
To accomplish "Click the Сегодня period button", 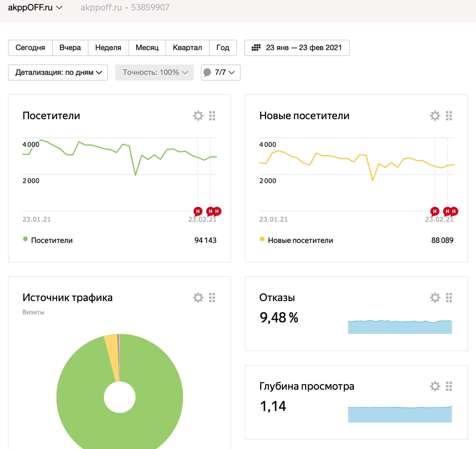I will [30, 48].
